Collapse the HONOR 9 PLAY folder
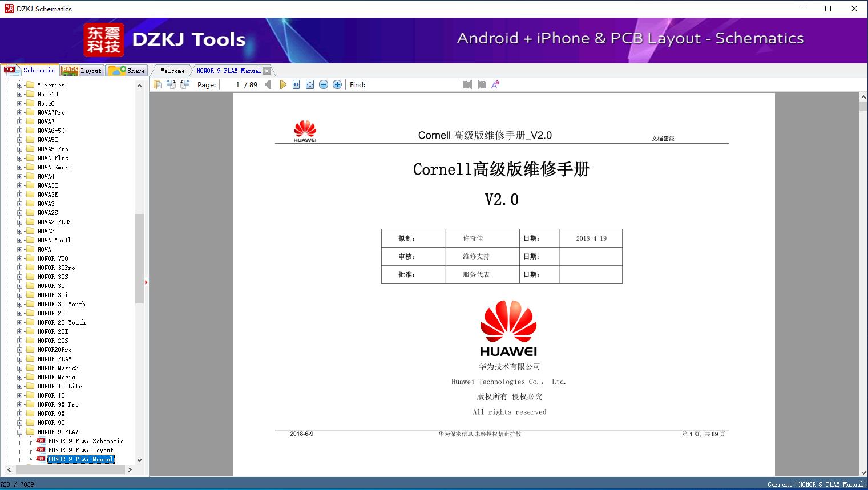The height and width of the screenshot is (490, 868). pos(19,432)
